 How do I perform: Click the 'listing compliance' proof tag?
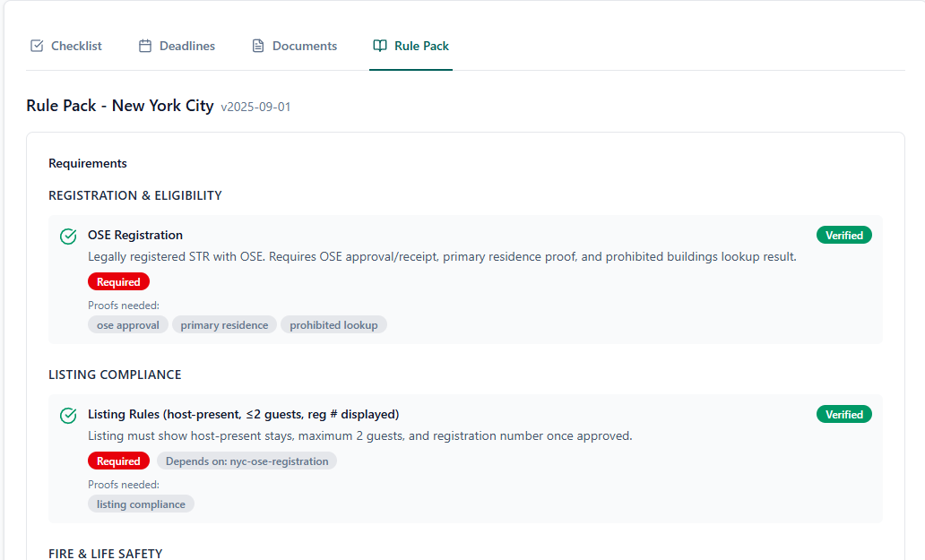141,504
